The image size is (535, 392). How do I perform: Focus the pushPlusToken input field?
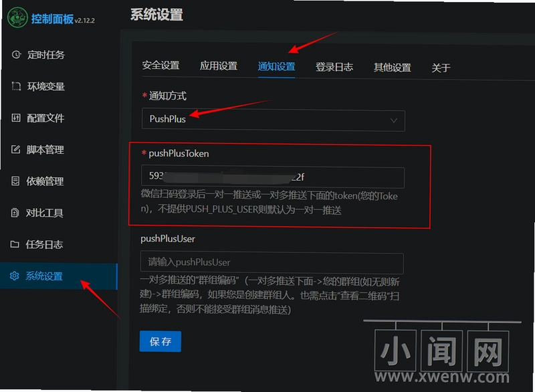click(273, 177)
